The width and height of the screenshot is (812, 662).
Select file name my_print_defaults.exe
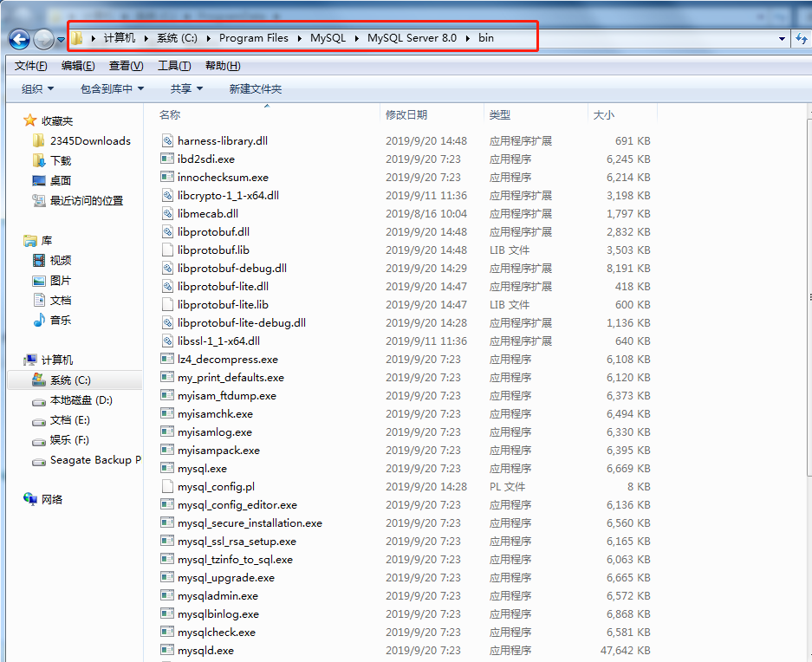pos(231,377)
